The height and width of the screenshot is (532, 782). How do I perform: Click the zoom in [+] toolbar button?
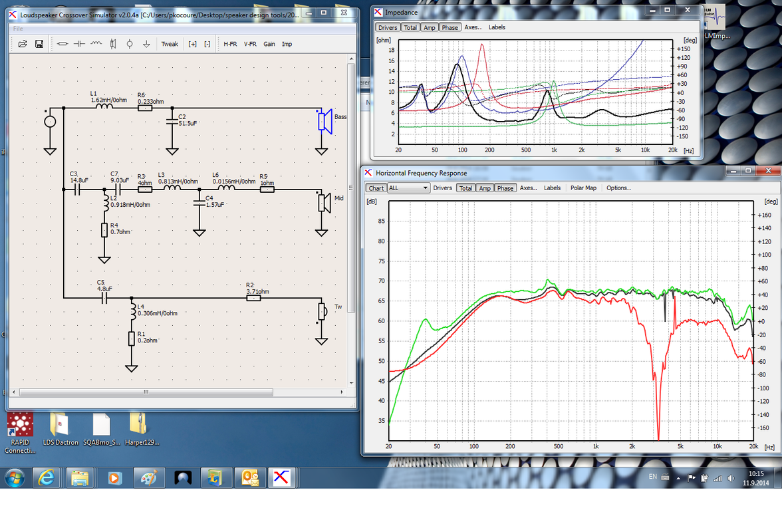(193, 44)
